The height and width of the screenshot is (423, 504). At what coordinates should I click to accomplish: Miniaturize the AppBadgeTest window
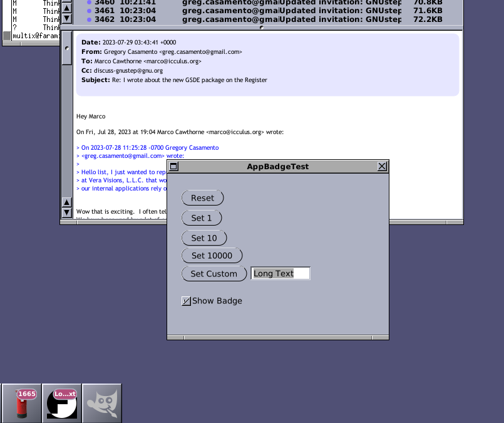(174, 167)
